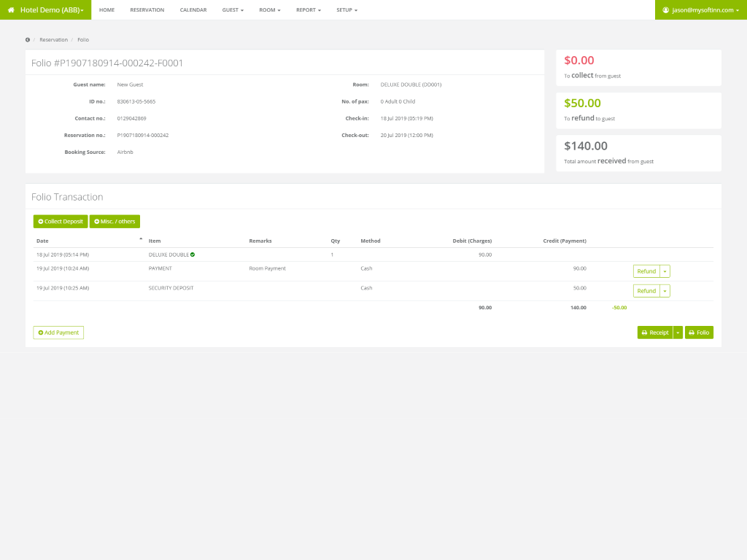Print the Folio using the printer button
Viewport: 747px width, 560px height.
[699, 332]
